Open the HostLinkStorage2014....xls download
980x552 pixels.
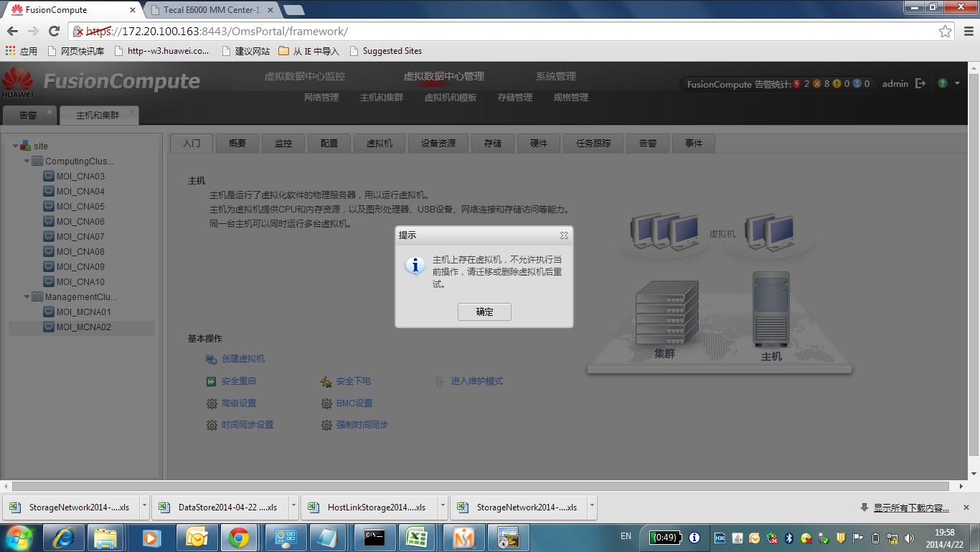click(369, 507)
